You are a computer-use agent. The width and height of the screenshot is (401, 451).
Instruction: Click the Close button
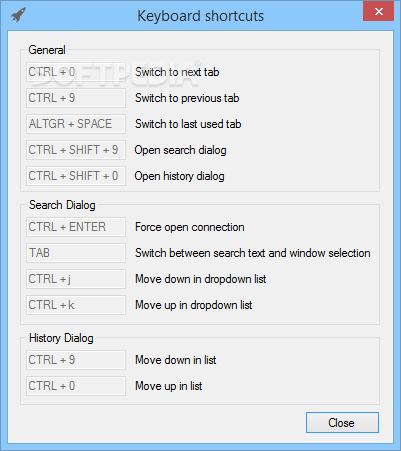pyautogui.click(x=342, y=422)
